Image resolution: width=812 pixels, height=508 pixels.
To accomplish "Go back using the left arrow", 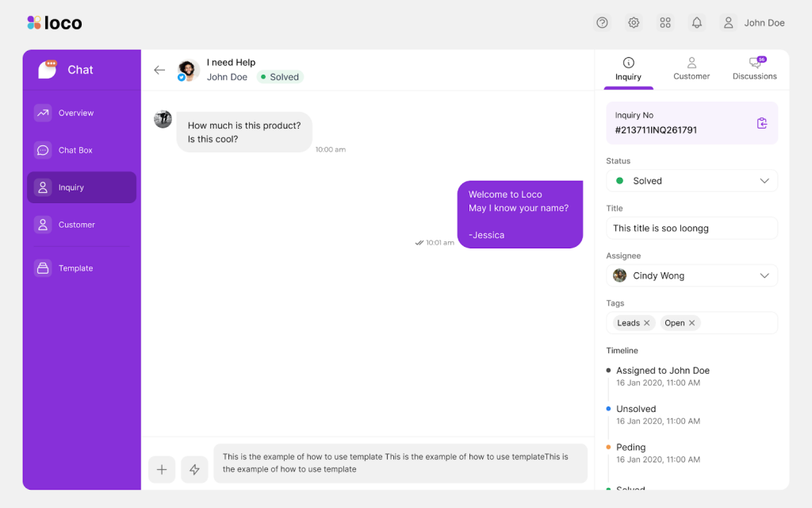I will 159,70.
